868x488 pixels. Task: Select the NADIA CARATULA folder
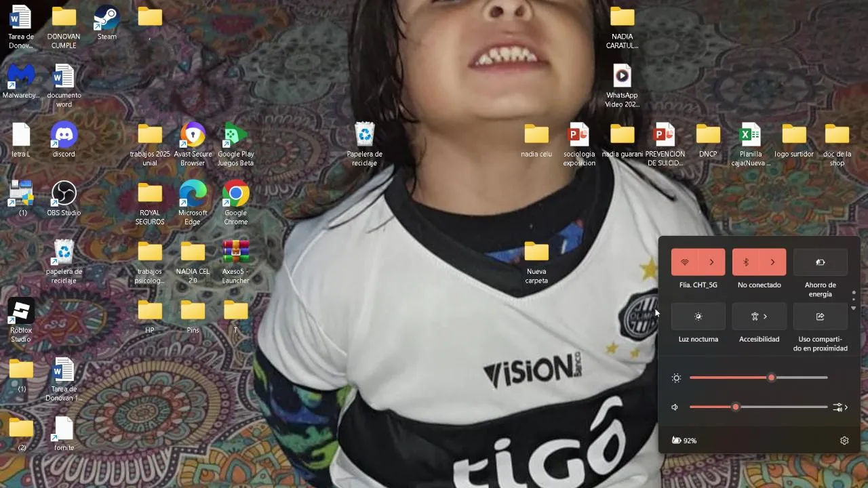point(622,27)
